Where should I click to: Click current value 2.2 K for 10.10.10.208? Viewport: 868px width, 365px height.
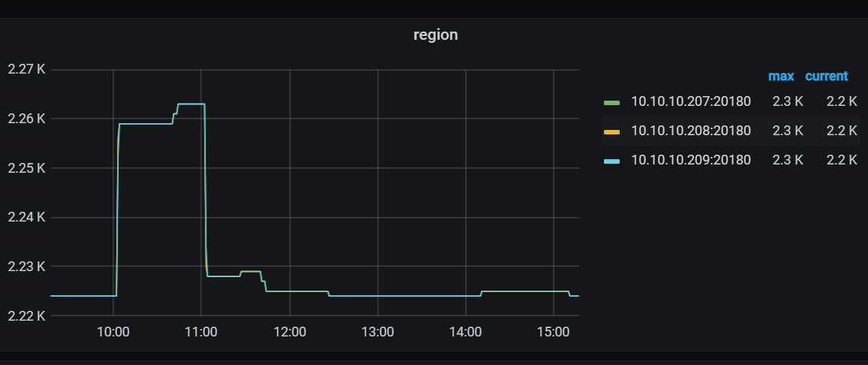(x=842, y=131)
